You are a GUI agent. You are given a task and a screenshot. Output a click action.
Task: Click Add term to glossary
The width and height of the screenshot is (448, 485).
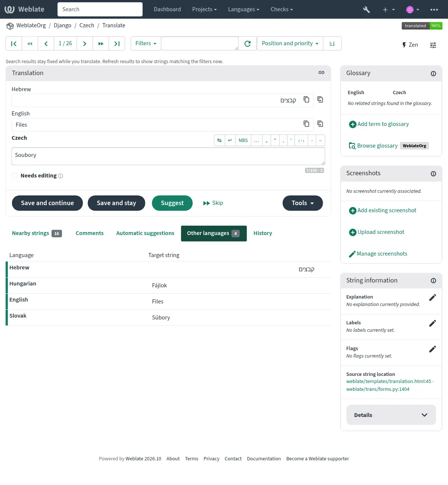379,124
